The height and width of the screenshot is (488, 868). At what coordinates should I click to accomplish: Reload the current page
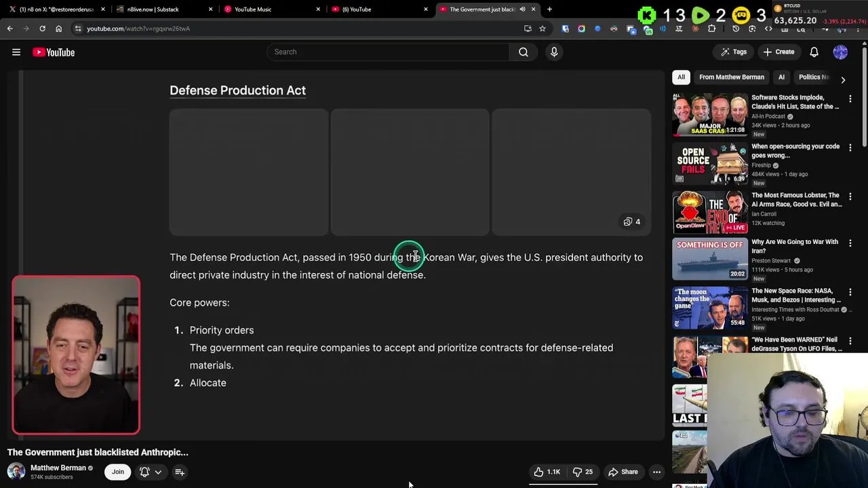tap(42, 28)
